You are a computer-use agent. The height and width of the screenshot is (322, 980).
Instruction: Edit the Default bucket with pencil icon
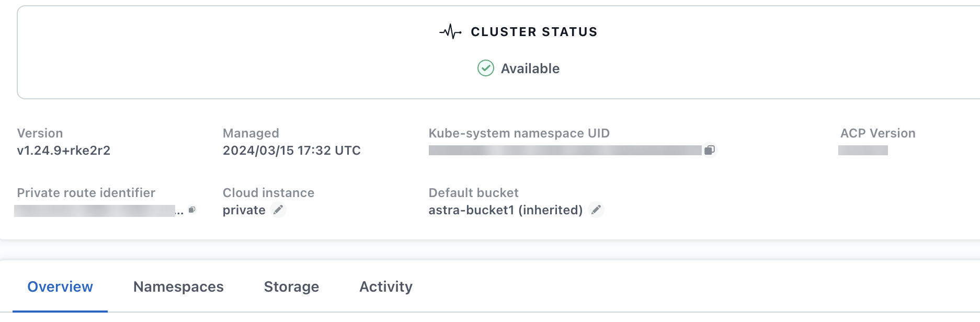[596, 210]
